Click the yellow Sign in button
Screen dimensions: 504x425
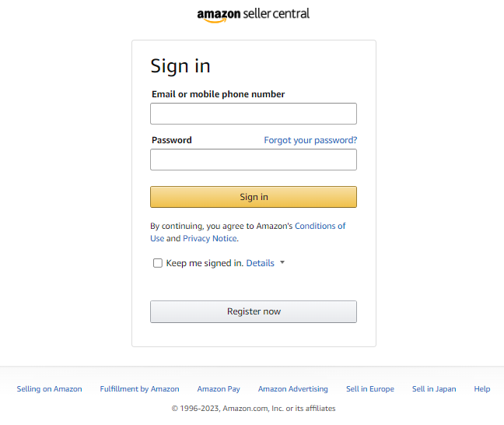254,197
